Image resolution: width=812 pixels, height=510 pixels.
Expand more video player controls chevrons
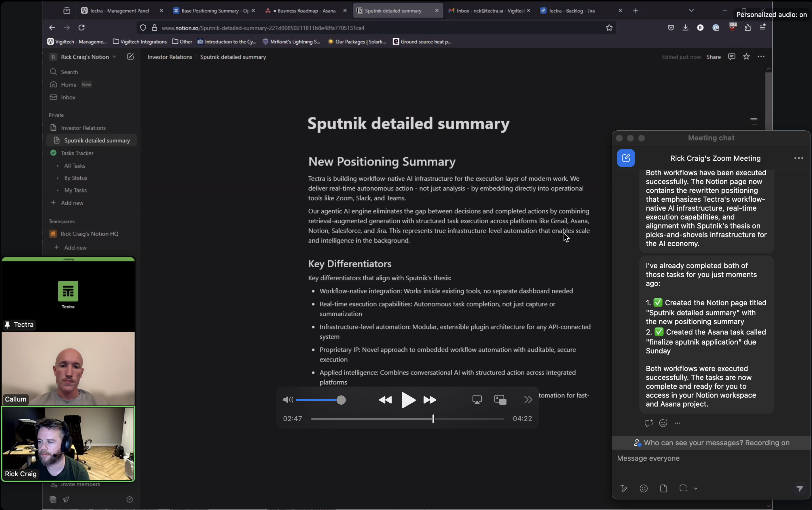click(528, 400)
